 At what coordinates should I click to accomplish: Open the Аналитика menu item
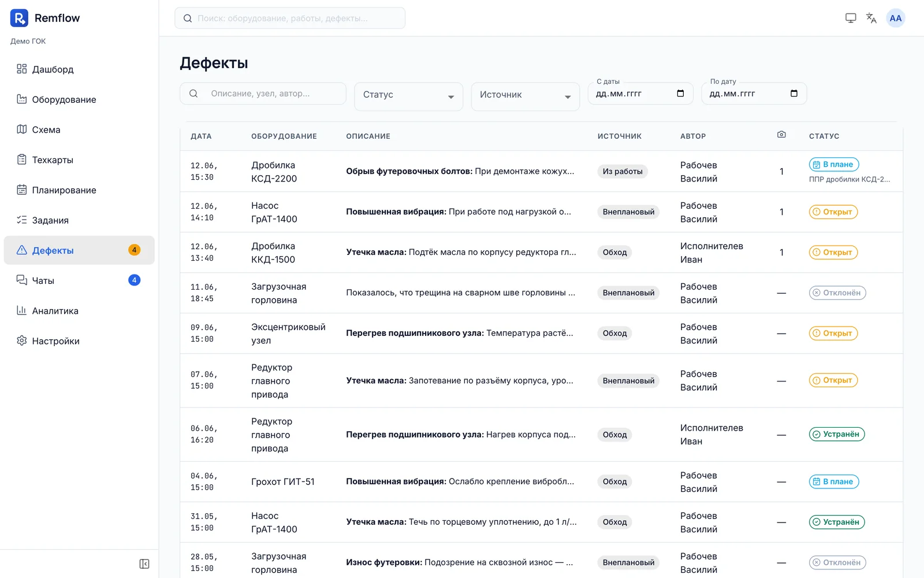pos(79,310)
